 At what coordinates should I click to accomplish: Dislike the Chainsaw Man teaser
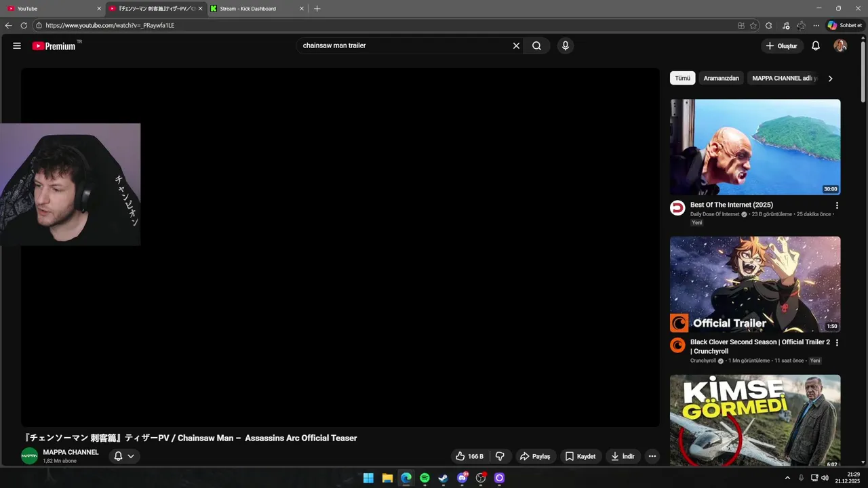pyautogui.click(x=500, y=456)
